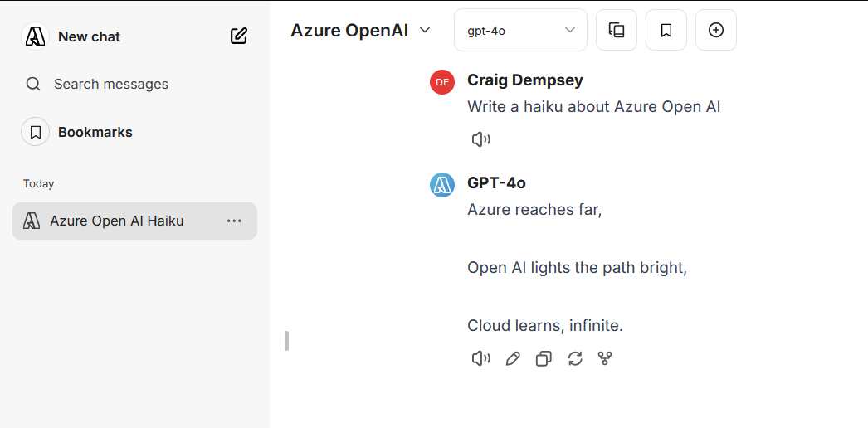Click the Craig Dempsey name
The image size is (868, 428).
(524, 80)
